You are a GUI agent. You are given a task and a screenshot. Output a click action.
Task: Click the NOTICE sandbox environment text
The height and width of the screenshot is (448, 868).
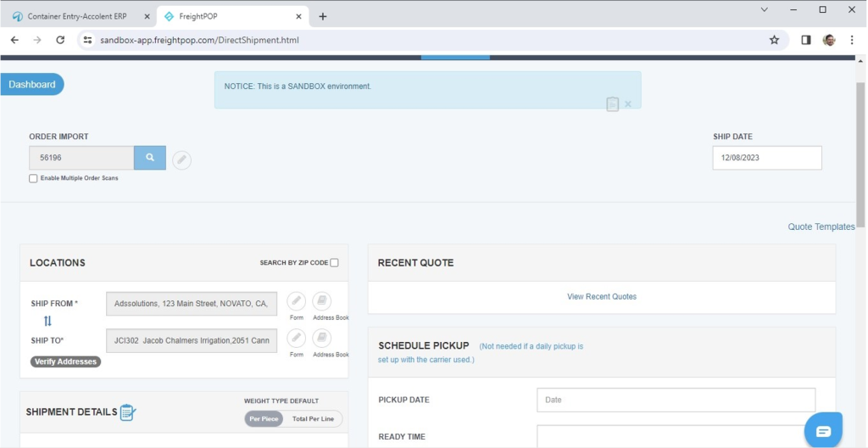pos(298,87)
